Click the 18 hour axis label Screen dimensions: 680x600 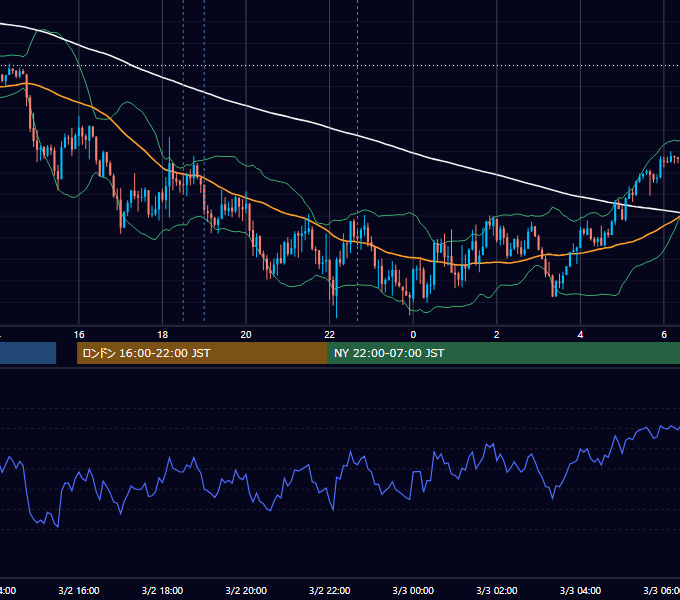(163, 335)
